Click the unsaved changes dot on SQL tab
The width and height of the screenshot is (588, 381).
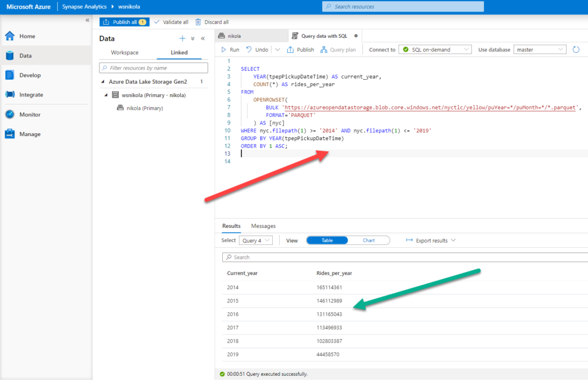pos(356,36)
